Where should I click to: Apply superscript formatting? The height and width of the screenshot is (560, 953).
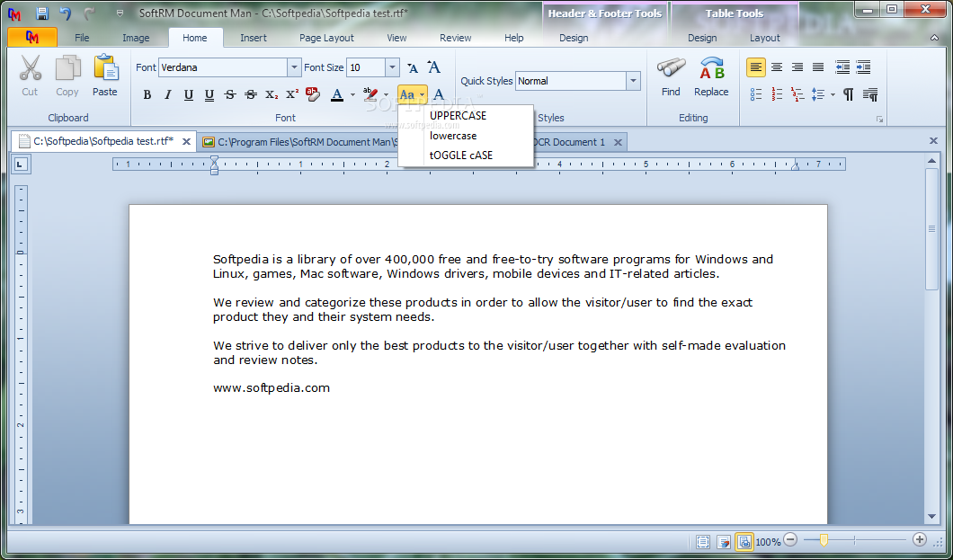click(x=292, y=94)
